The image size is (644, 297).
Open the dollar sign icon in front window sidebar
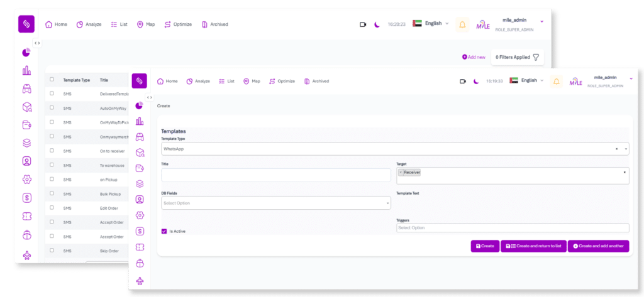tap(140, 231)
